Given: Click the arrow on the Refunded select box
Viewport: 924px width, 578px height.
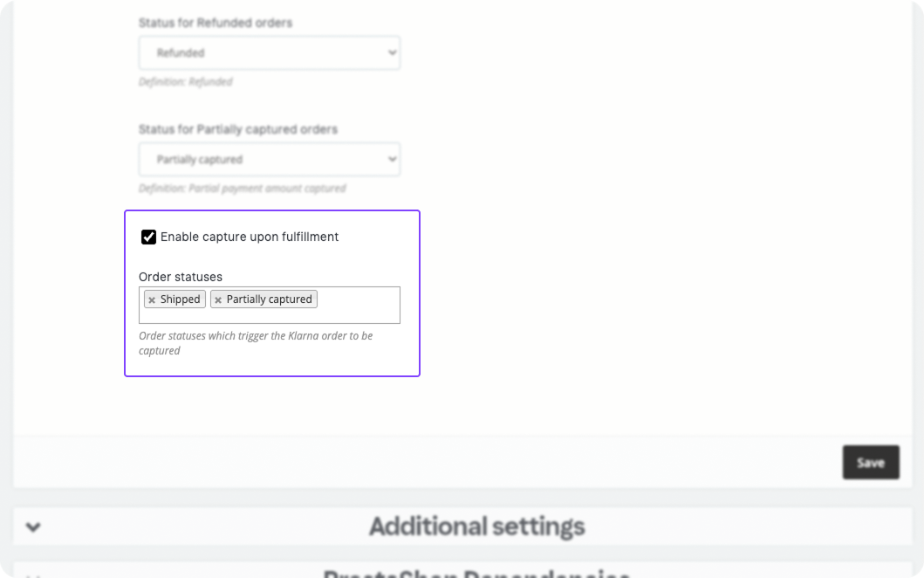Looking at the screenshot, I should pos(392,52).
